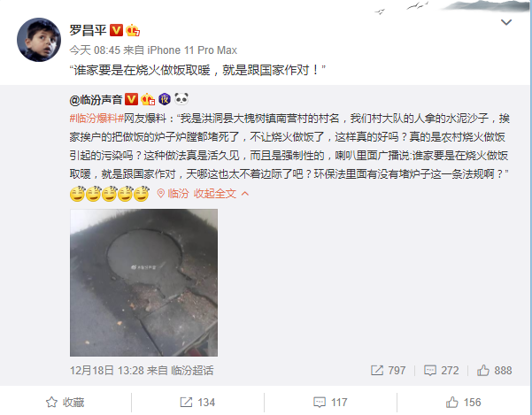Repost the original post with 797 shares

(388, 370)
